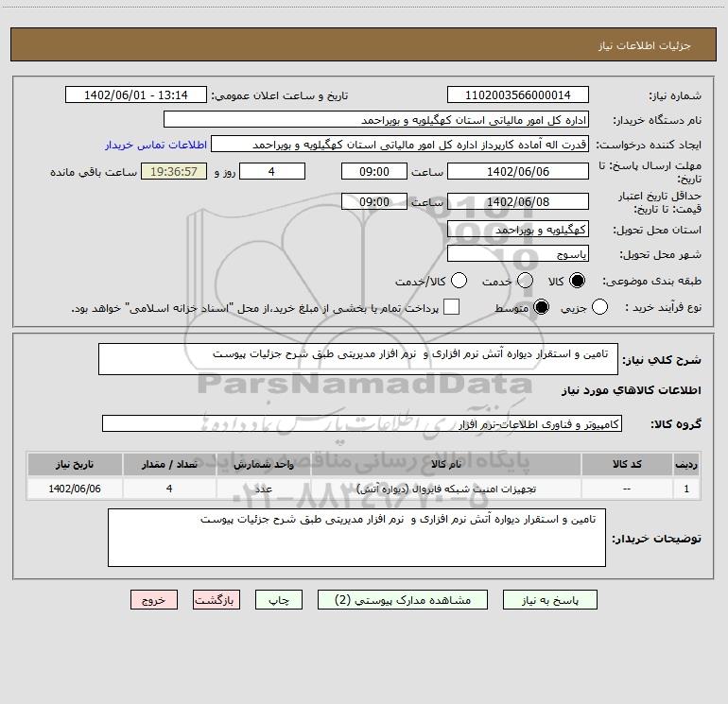Choose جزیی purchase process type
The width and height of the screenshot is (728, 704).
coord(599,307)
